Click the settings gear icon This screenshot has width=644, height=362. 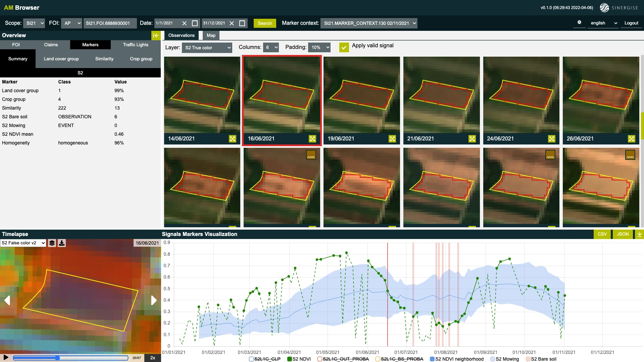(x=579, y=22)
